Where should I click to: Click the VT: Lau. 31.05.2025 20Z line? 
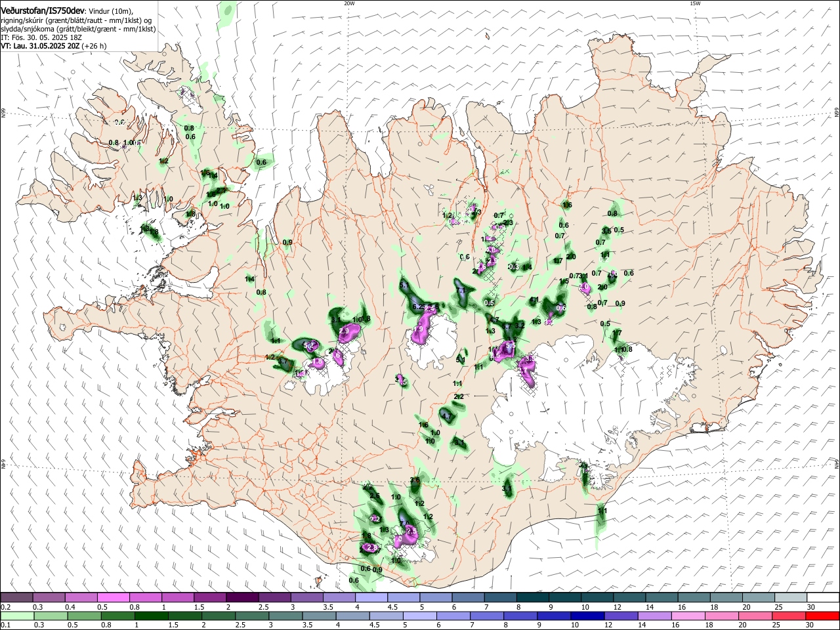pos(40,46)
